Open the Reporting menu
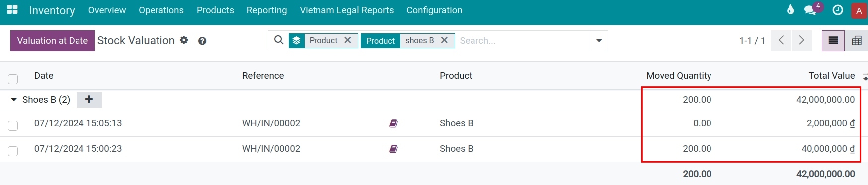Screen dimensions: 868x185 point(267,10)
